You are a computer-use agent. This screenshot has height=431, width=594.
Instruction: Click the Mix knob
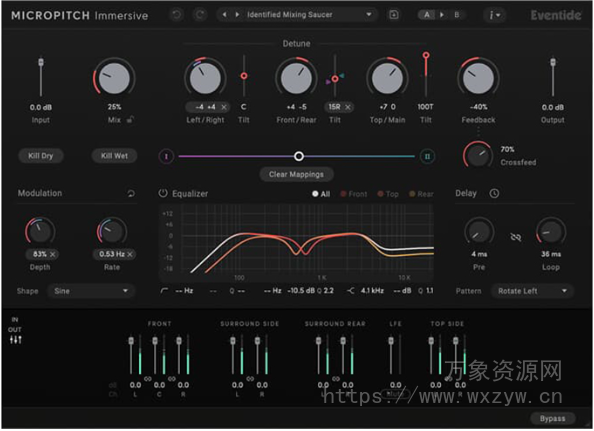tap(114, 78)
